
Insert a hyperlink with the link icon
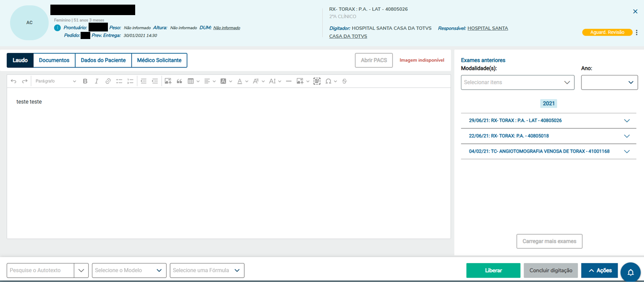[x=108, y=81]
